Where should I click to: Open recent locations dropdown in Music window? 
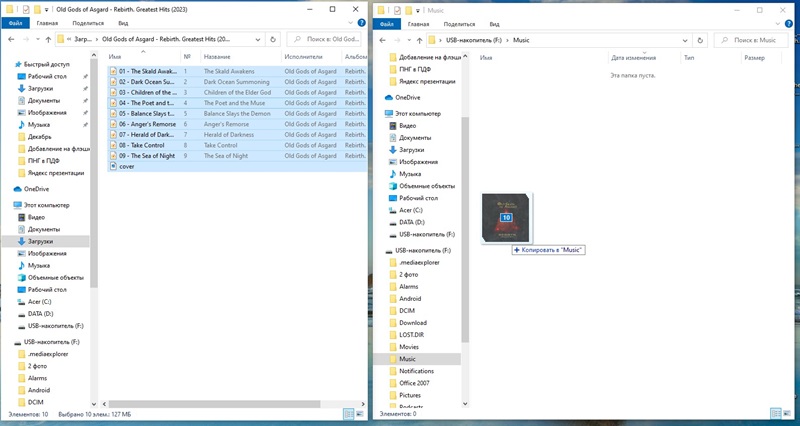coord(408,40)
